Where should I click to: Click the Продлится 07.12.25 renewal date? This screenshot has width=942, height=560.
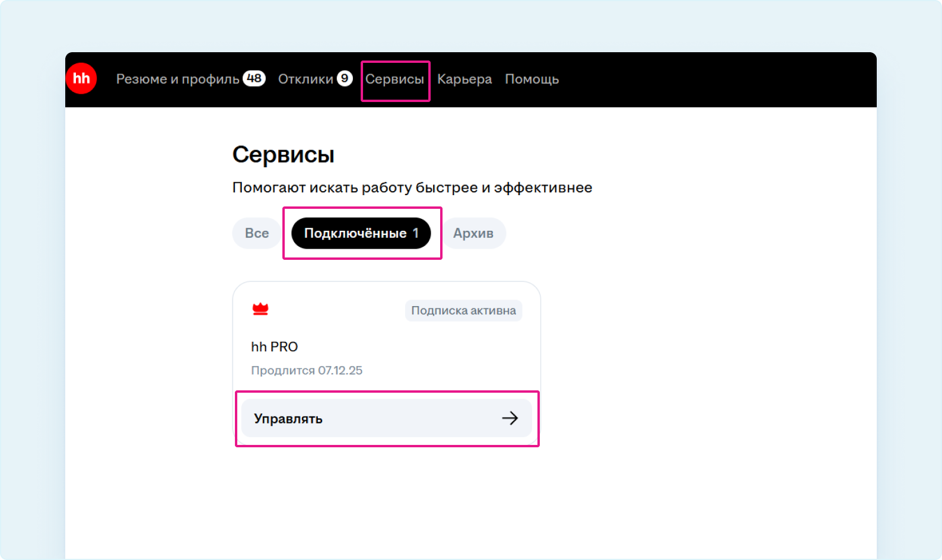pos(307,370)
